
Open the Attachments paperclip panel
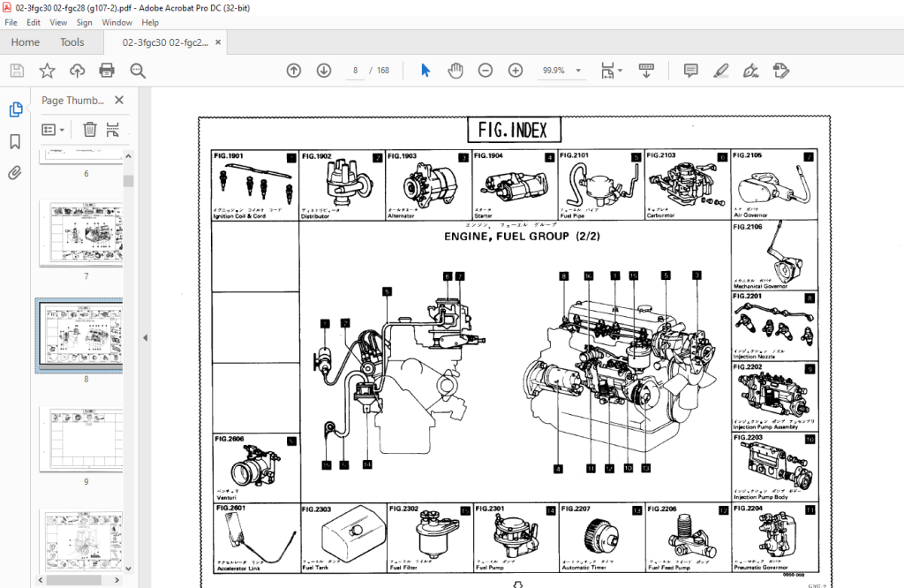point(15,173)
